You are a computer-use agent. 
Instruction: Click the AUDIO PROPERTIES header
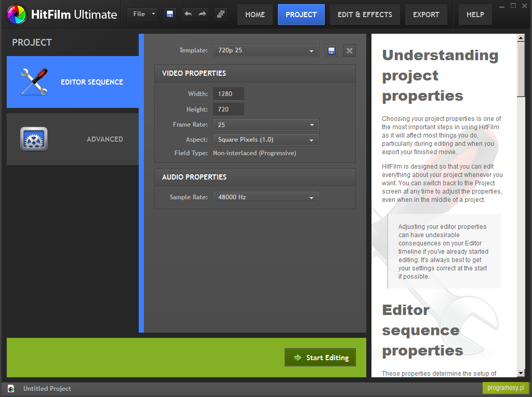pyautogui.click(x=255, y=177)
